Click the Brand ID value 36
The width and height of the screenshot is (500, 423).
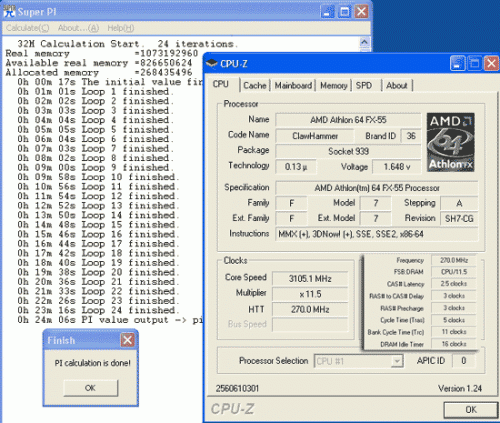[411, 136]
